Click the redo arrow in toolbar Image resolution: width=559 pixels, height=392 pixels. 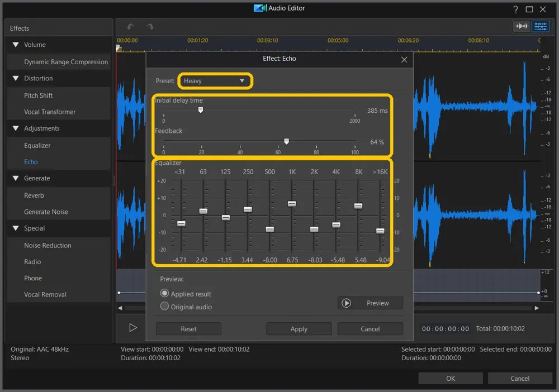click(150, 27)
